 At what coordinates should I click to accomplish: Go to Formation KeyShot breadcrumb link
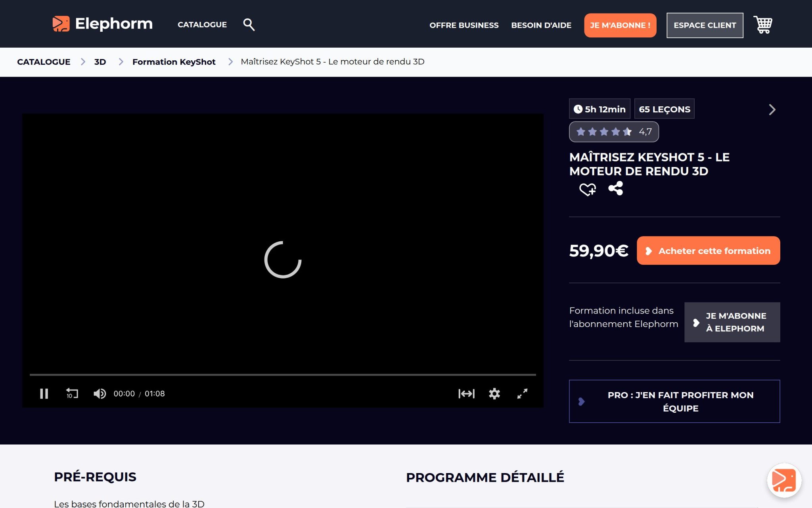click(174, 62)
